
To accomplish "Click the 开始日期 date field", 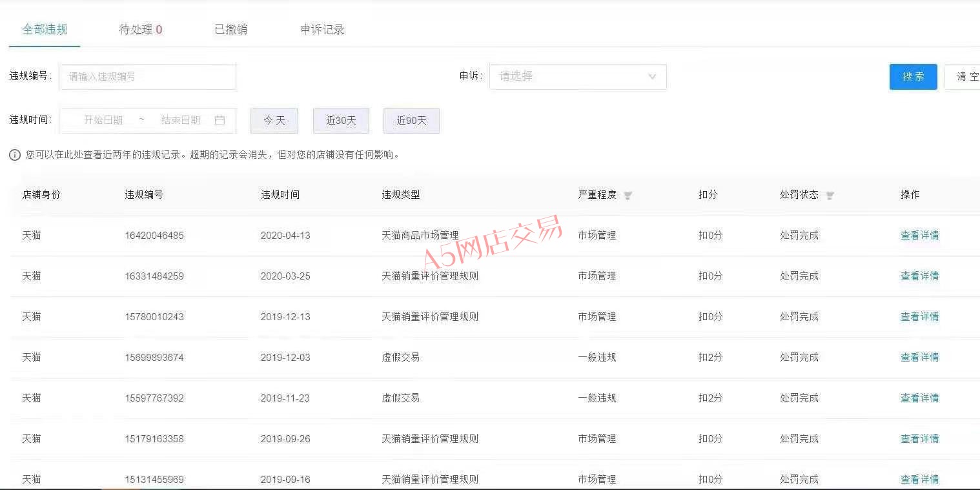I will [x=103, y=120].
